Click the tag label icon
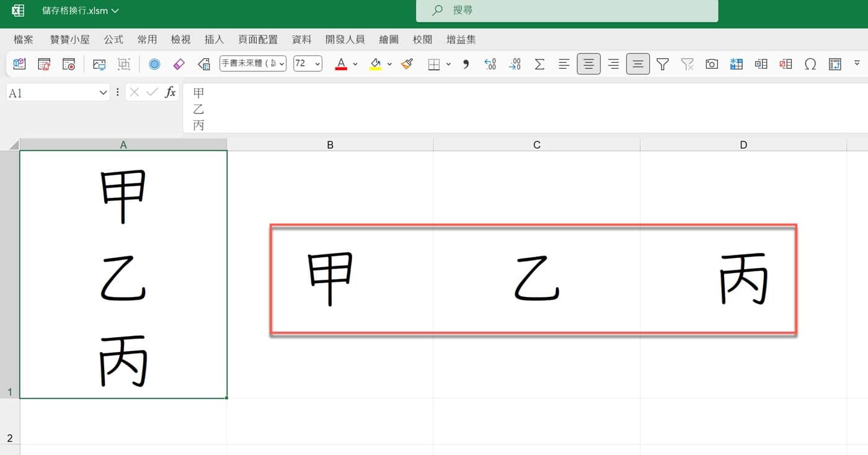The image size is (868, 455). [203, 64]
